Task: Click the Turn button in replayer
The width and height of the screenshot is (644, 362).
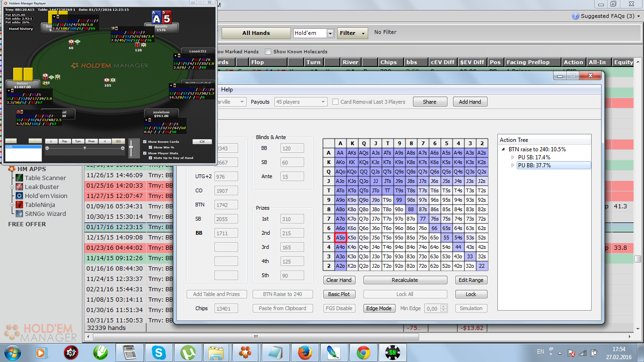Action: [x=78, y=141]
